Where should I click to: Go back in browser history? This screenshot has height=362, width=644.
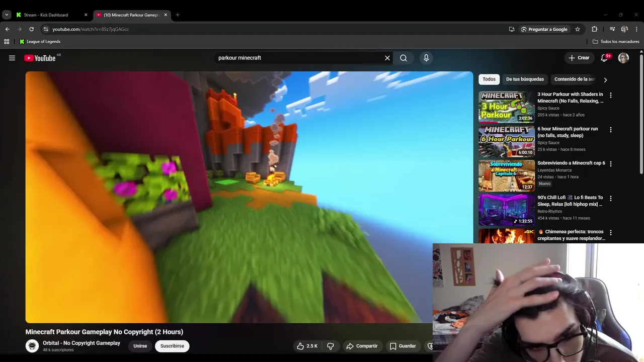coord(8,29)
